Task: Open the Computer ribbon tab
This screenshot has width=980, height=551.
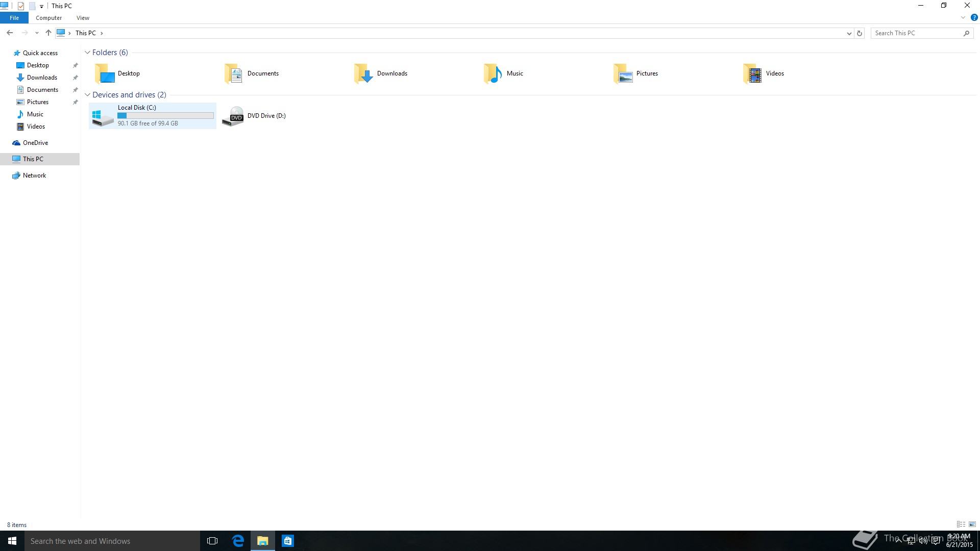Action: pos(48,17)
